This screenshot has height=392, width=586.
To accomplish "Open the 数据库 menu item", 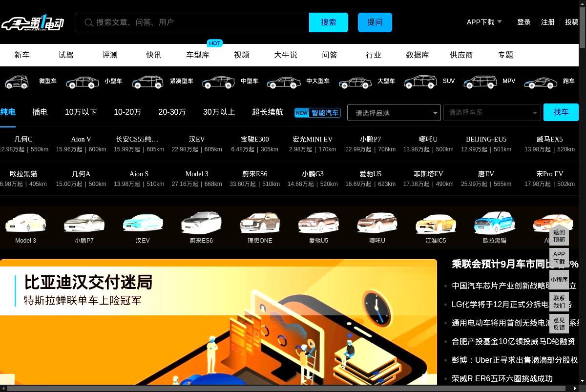I will [418, 55].
